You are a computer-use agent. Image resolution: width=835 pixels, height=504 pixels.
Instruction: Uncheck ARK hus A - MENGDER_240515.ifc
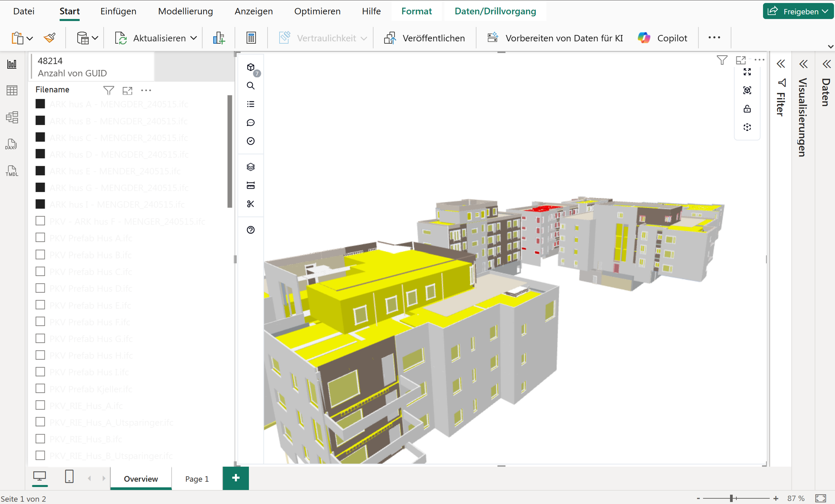[x=40, y=104]
